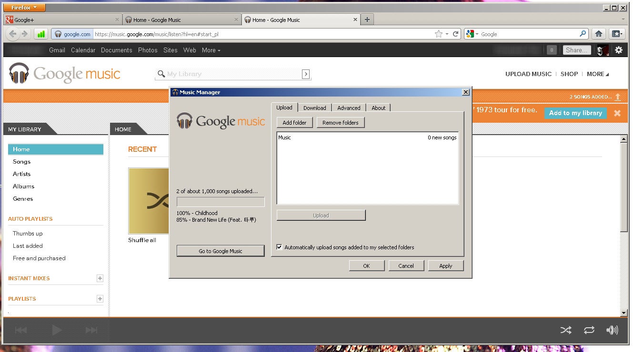Toggle shuffle in the player bar
The width and height of the screenshot is (644, 352).
(566, 330)
